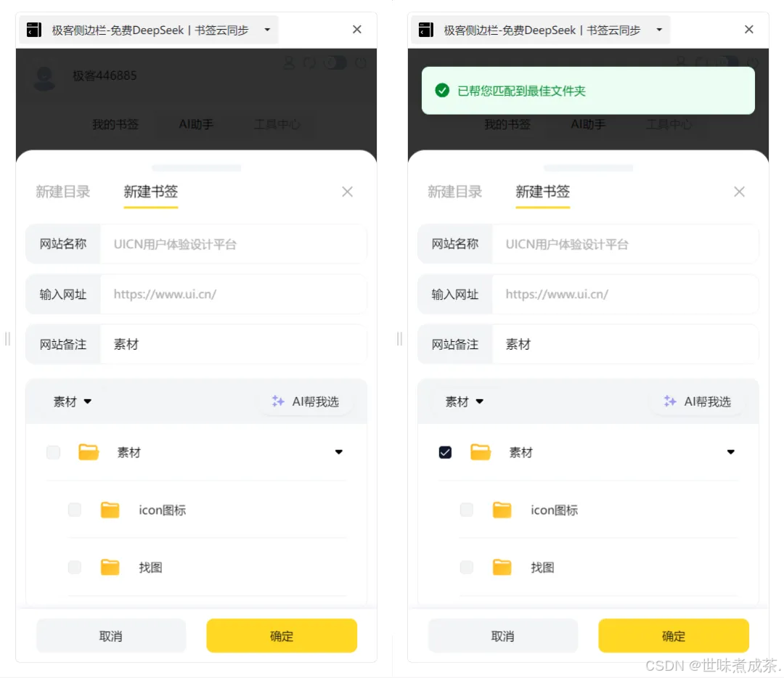
Task: Click the sparkle icon beside AI帮我选 in right panel
Action: (x=670, y=401)
